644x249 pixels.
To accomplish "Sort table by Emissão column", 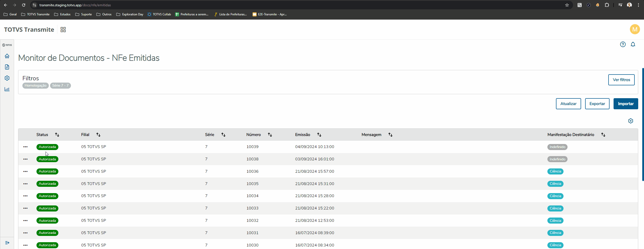I will point(319,135).
